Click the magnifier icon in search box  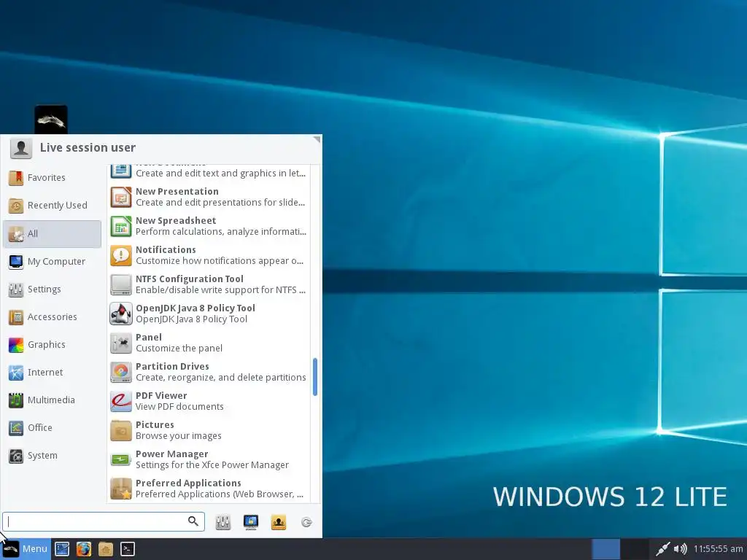[x=193, y=521]
